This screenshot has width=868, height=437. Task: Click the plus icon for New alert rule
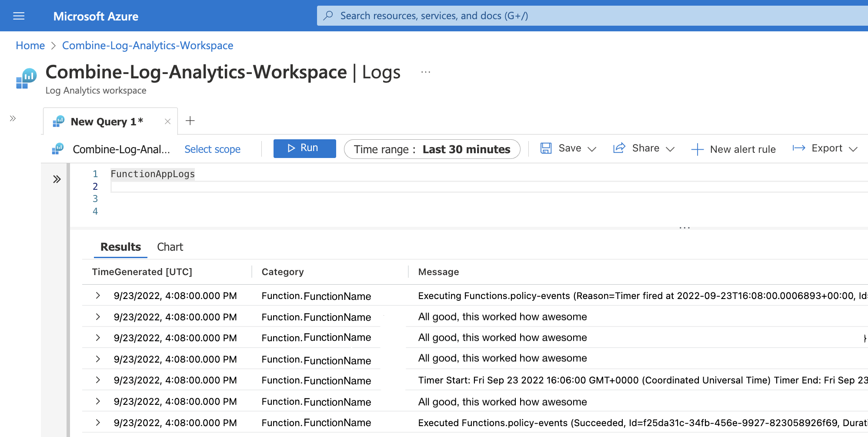(697, 149)
